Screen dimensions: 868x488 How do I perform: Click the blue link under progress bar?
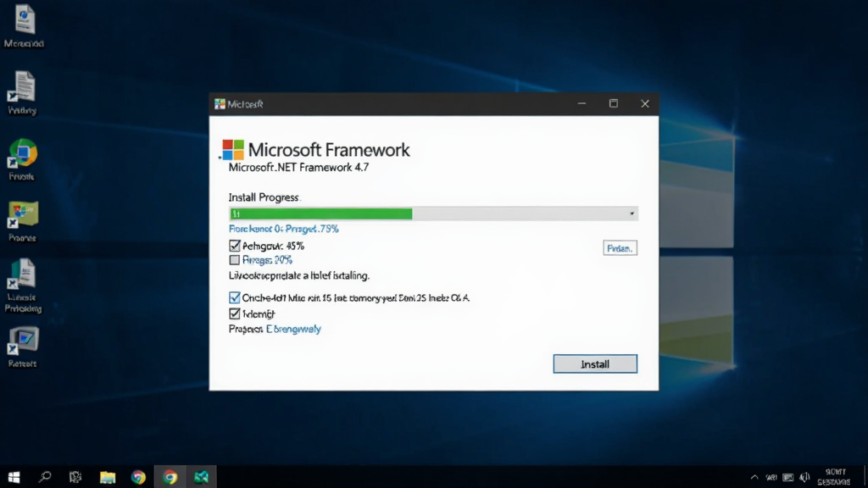coord(283,229)
